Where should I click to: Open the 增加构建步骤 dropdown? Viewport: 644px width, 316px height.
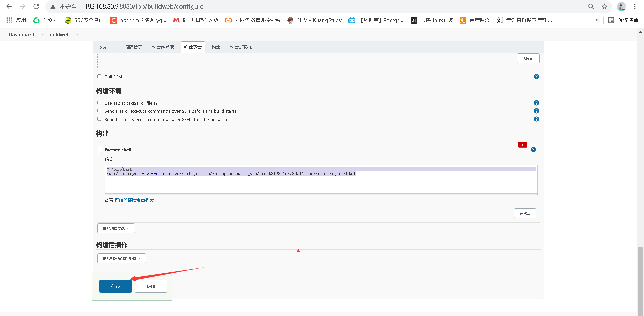point(116,228)
